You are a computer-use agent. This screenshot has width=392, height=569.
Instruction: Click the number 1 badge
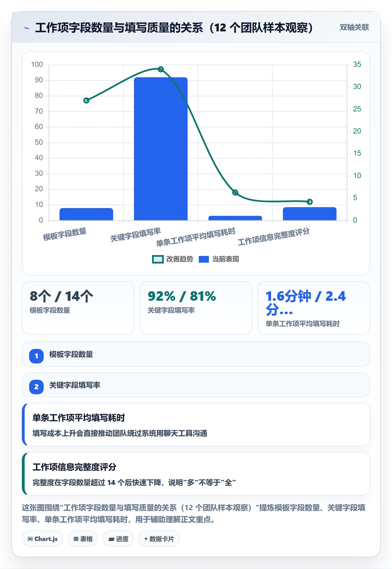[x=36, y=356]
